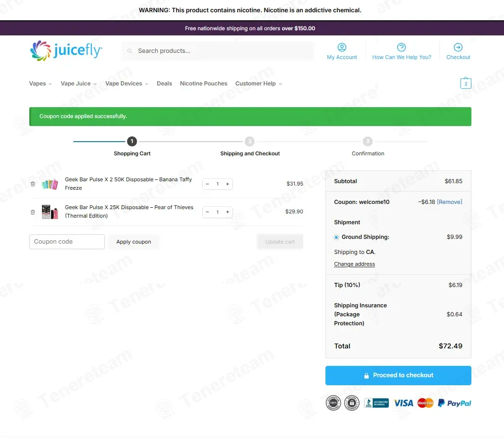Decrease quantity of Banana Taffy Freeze
Image resolution: width=504 pixels, height=440 pixels.
(x=207, y=184)
